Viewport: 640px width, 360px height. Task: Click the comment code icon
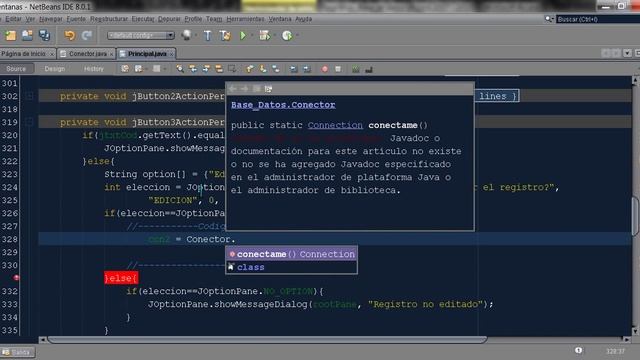(x=356, y=69)
